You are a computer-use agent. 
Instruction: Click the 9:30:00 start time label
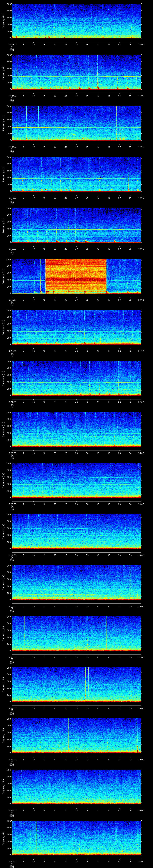12,862
